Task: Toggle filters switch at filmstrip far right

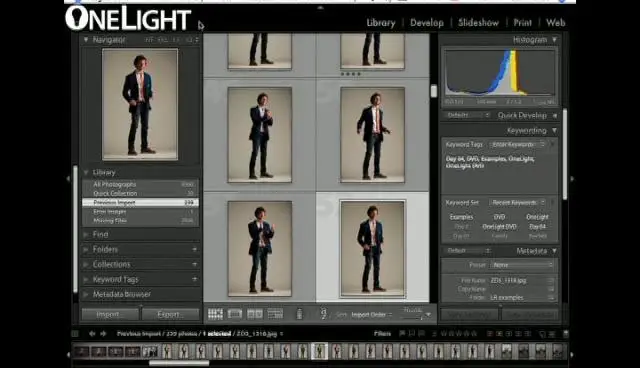Action: 566,334
